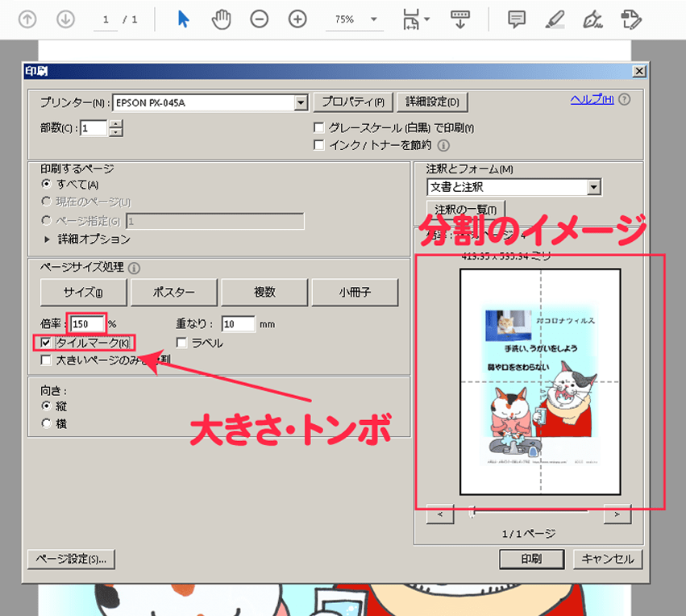Image resolution: width=686 pixels, height=616 pixels.
Task: Add a comment with speech bubble icon
Action: [517, 19]
